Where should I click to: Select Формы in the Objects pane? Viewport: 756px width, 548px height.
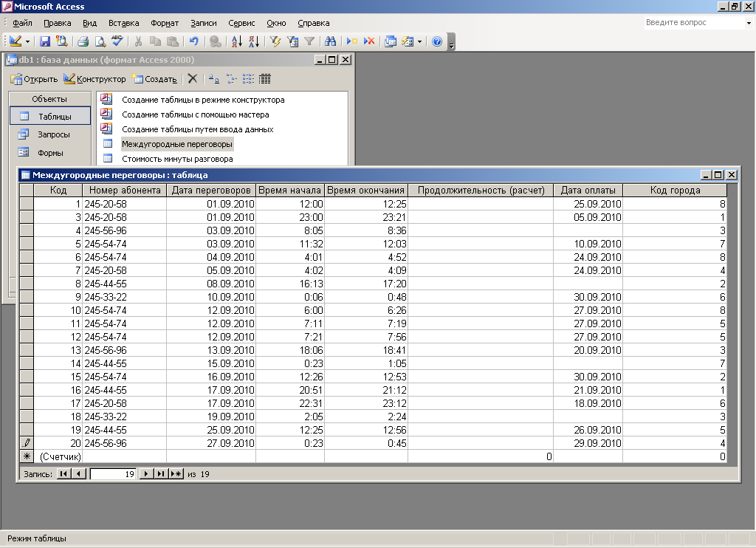click(x=50, y=153)
